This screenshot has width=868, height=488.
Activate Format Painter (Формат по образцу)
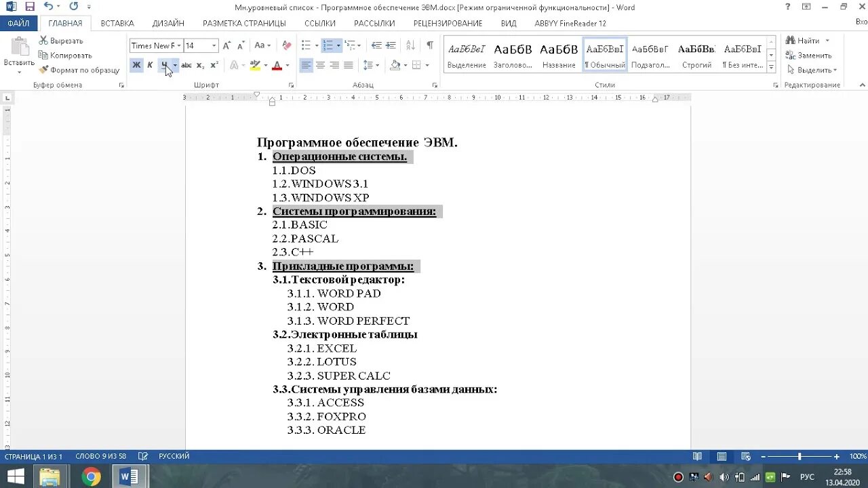79,70
